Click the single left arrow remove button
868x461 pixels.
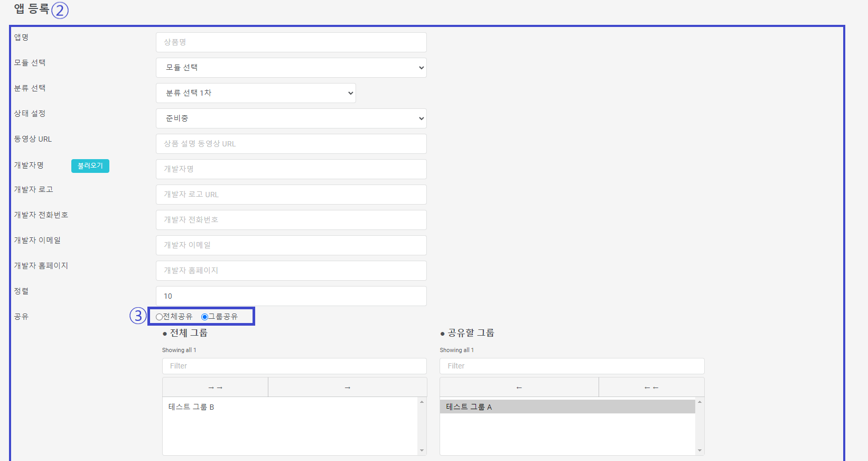click(519, 388)
